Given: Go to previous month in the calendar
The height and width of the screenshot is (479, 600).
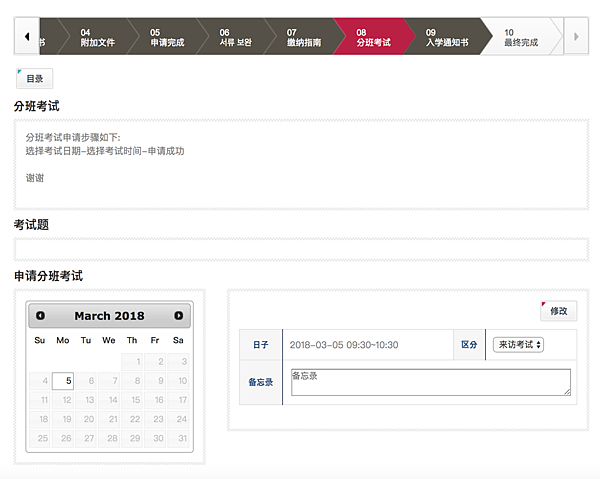Looking at the screenshot, I should click(40, 316).
